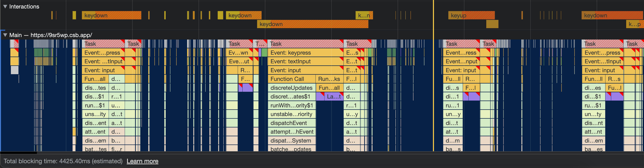Click the k...n interaction bar
The image size is (644, 168).
coord(364,15)
